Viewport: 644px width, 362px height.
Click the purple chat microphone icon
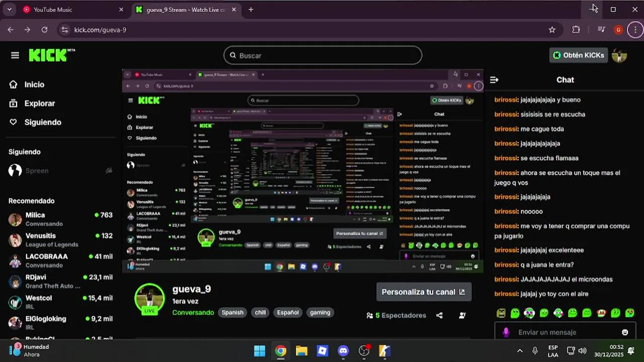point(506,332)
